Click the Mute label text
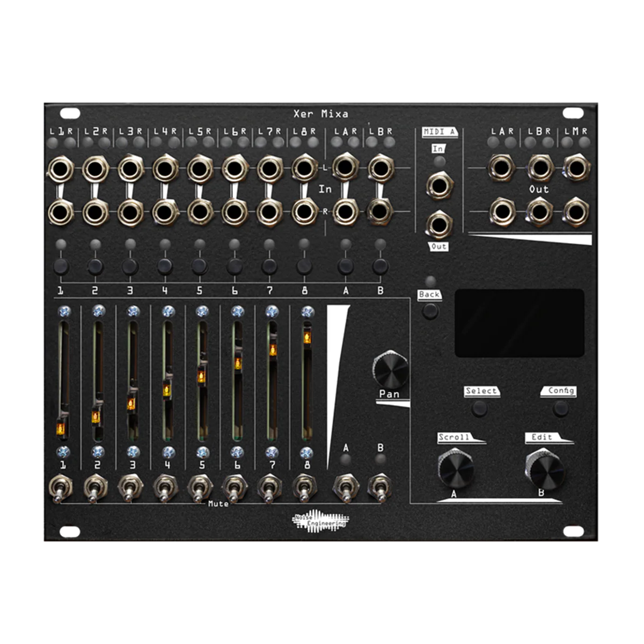 [x=218, y=504]
